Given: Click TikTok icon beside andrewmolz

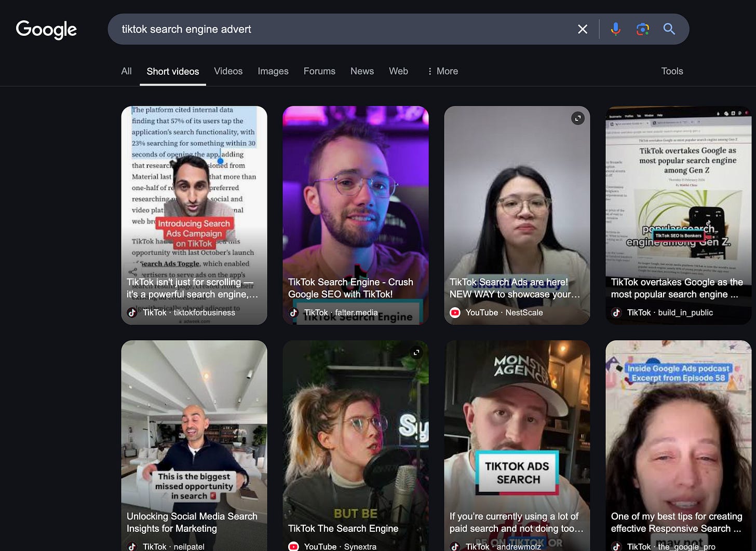Looking at the screenshot, I should pos(455,546).
